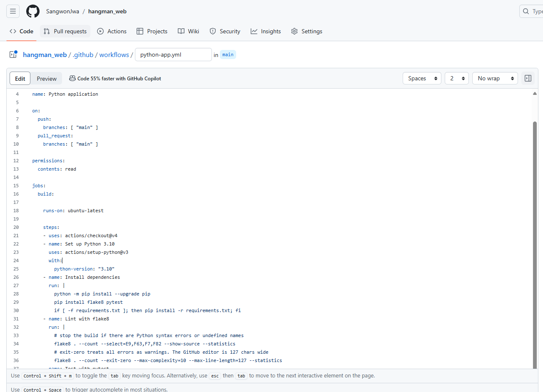543x392 pixels.
Task: Click the python-app.yml filename field
Action: point(173,55)
